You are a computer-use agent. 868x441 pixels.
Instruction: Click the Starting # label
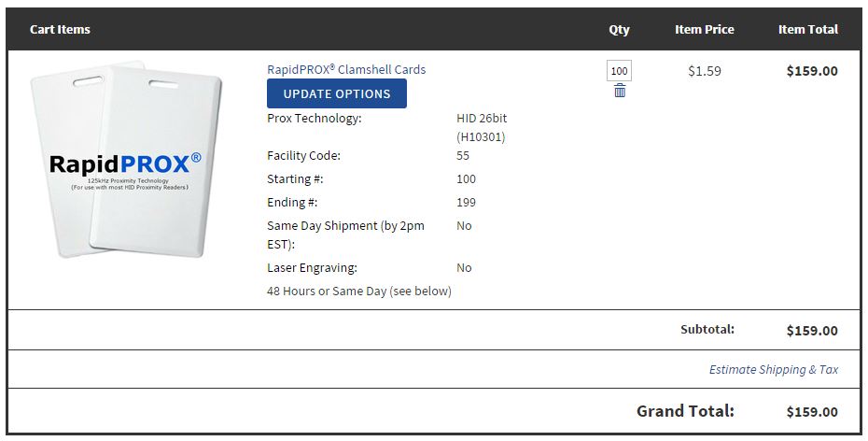point(295,179)
